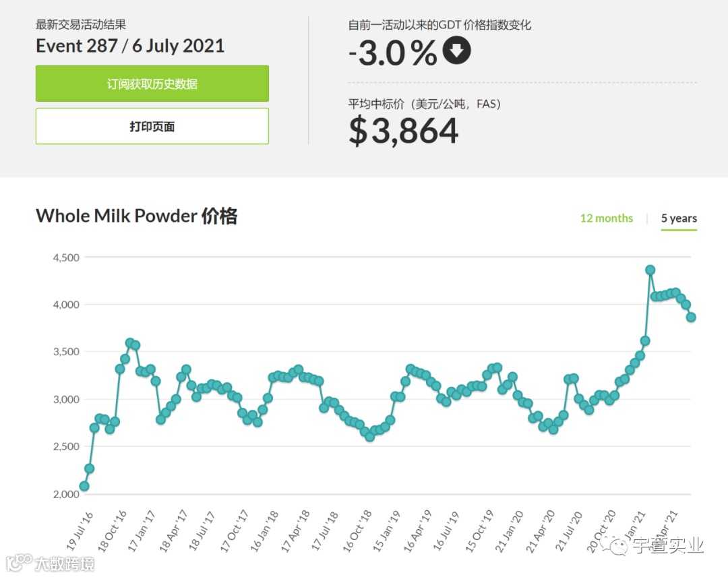Click the 3,000 y-axis label
728x577 pixels.
click(66, 399)
